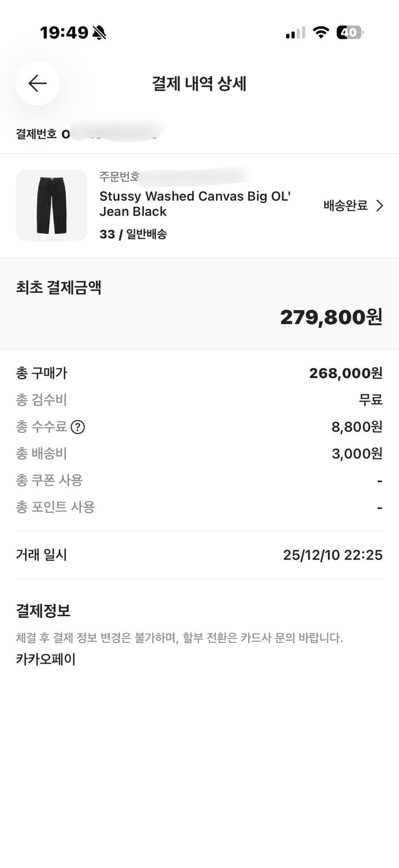Viewport: 399px width, 868px height.
Task: Open the order details via right chevron
Action: click(380, 205)
